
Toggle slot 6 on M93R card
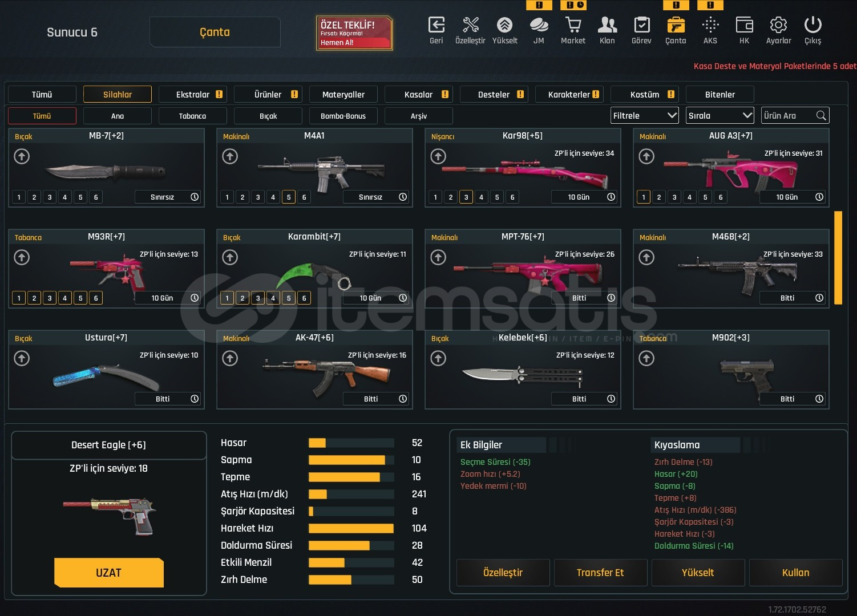pos(96,298)
